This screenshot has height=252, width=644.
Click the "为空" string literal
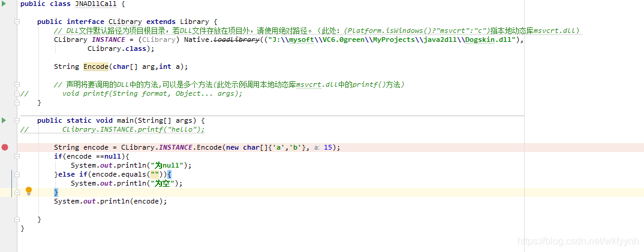click(162, 184)
